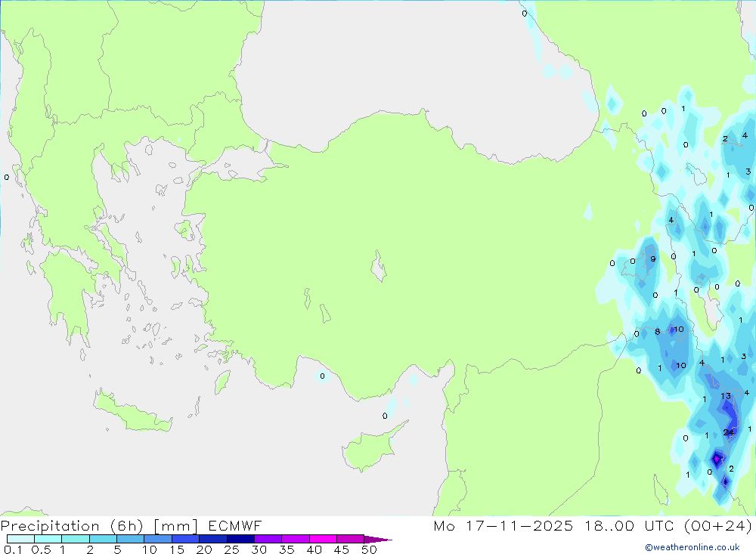This screenshot has height=554, width=756.
Task: Choose the 10–15 mm blue legend swatch
Action: pos(158,539)
